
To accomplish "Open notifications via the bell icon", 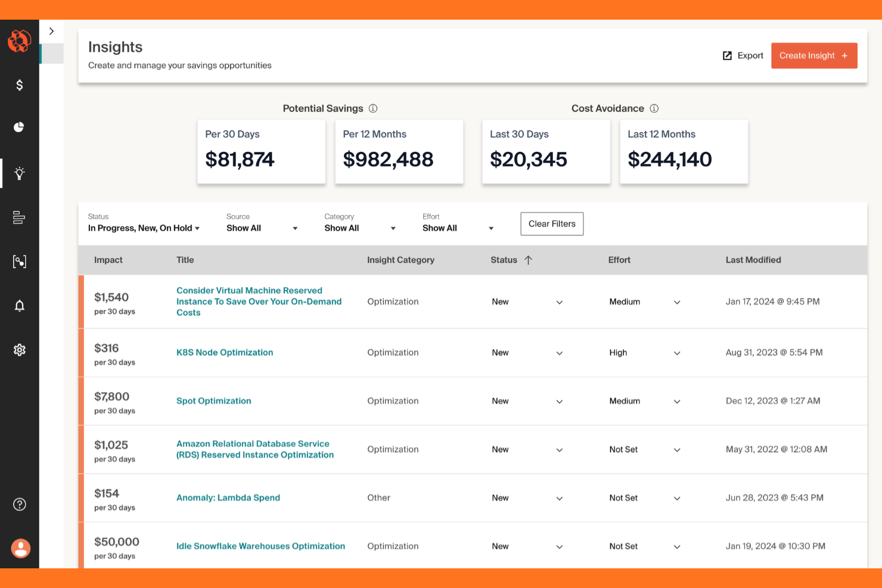I will coord(20,305).
